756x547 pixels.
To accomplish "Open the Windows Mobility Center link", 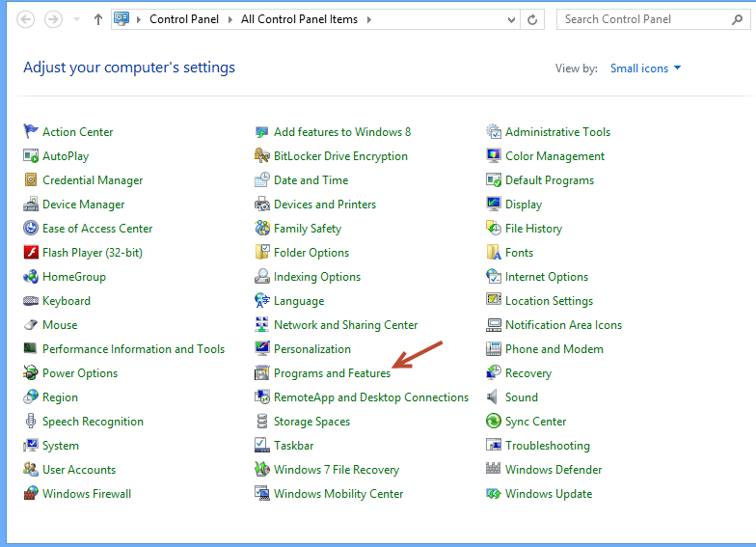I will tap(337, 494).
